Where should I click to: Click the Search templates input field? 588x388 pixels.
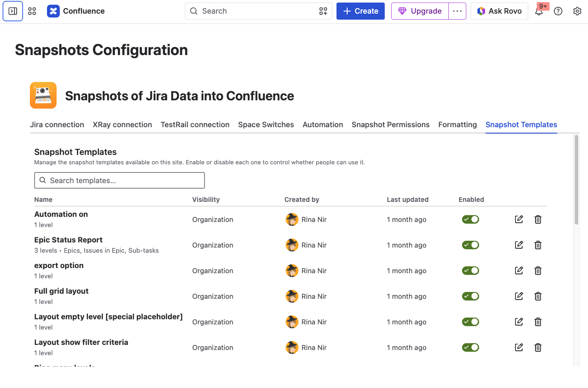pos(120,180)
